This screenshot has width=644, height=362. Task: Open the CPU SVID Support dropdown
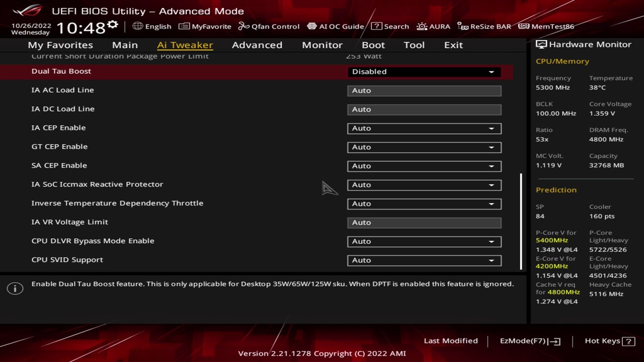[424, 260]
